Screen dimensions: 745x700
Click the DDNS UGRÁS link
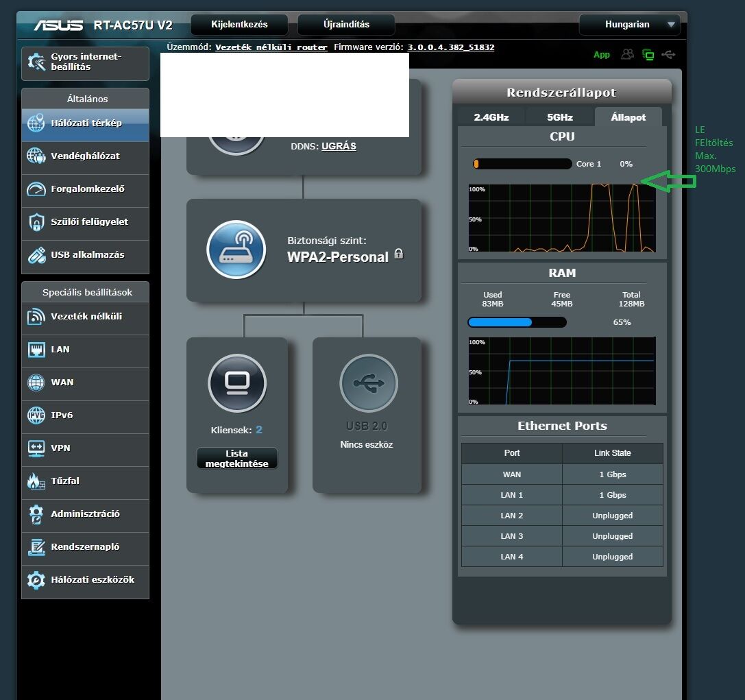click(x=339, y=146)
